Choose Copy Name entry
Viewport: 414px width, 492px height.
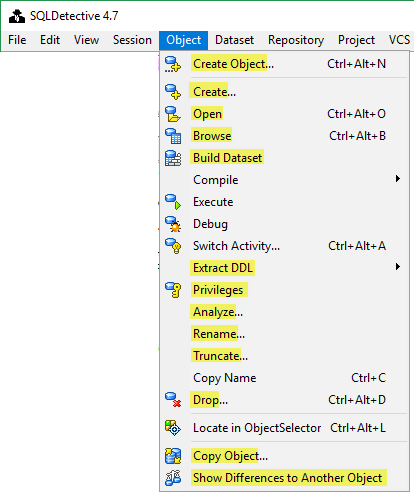pos(284,378)
